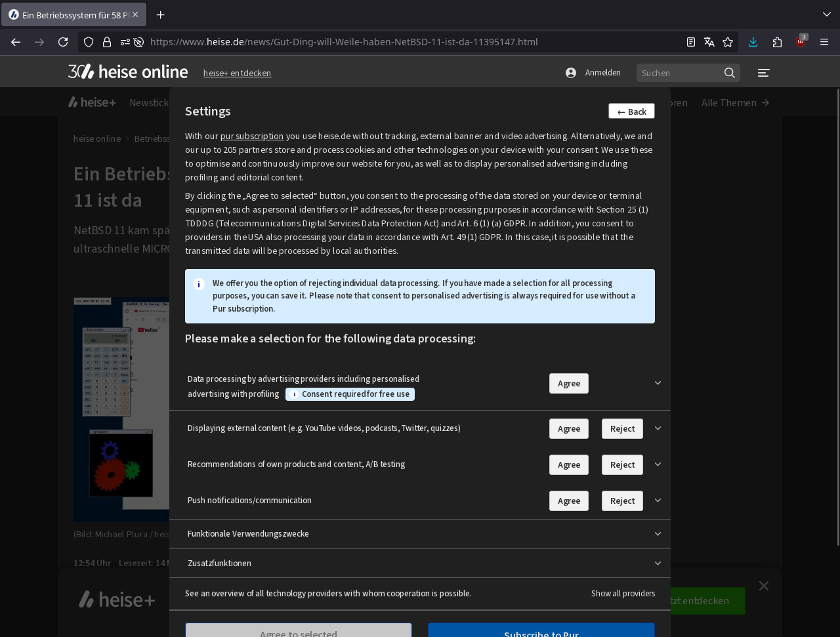Bookmark this page with the star
The image size is (840, 637).
point(728,42)
